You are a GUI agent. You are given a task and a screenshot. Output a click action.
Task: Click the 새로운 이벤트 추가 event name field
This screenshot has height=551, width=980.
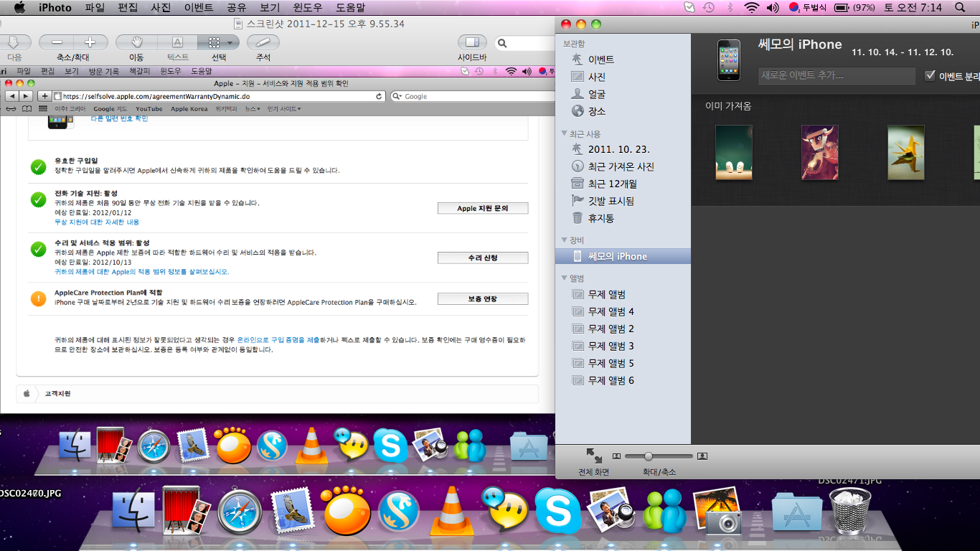(837, 75)
